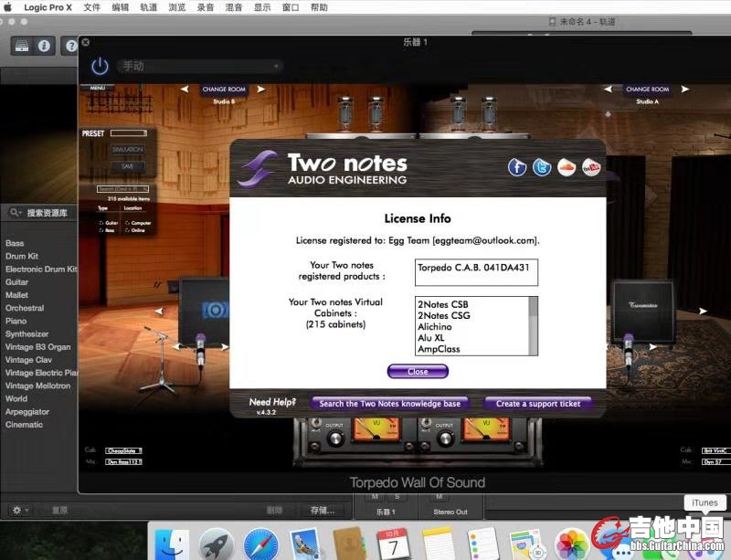Screen dimensions: 731x560
Task: Open the gear action menu in library
Action: 19,510
